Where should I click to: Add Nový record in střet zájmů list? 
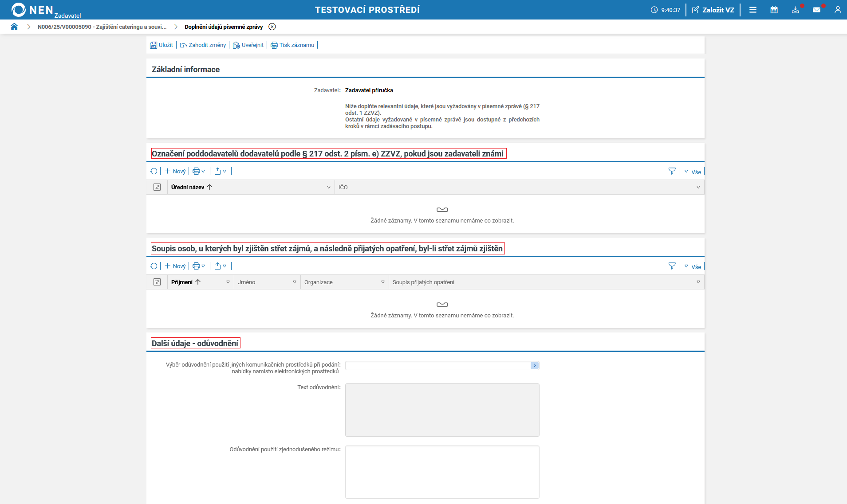(175, 266)
